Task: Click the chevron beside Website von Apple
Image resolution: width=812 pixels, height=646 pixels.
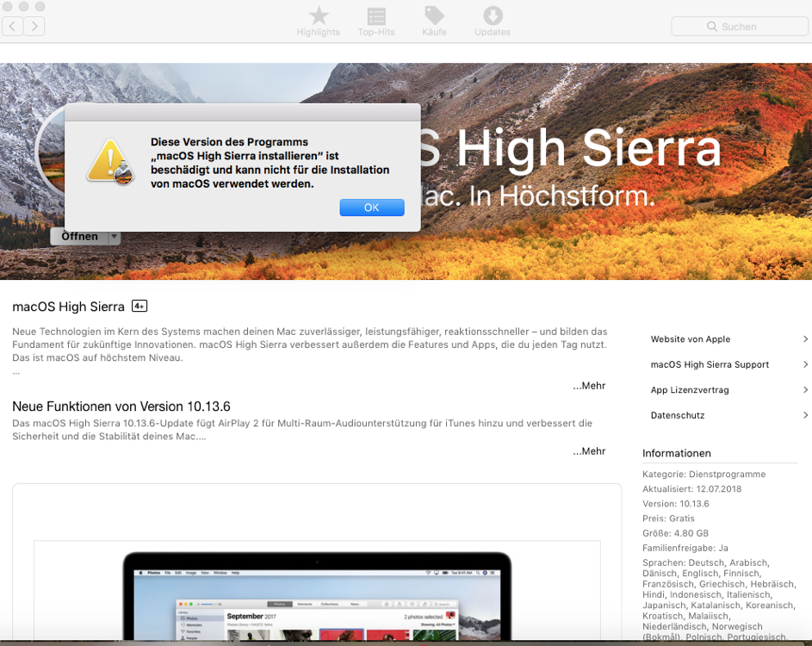Action: (805, 339)
